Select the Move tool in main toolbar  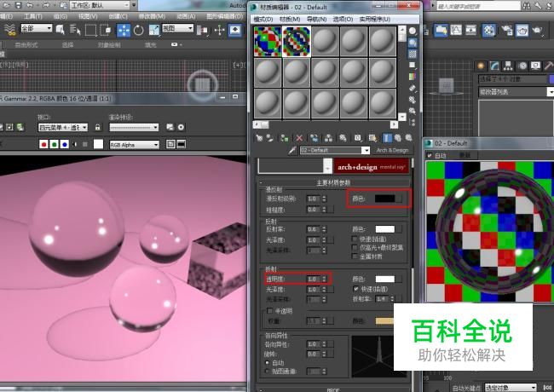[x=124, y=31]
